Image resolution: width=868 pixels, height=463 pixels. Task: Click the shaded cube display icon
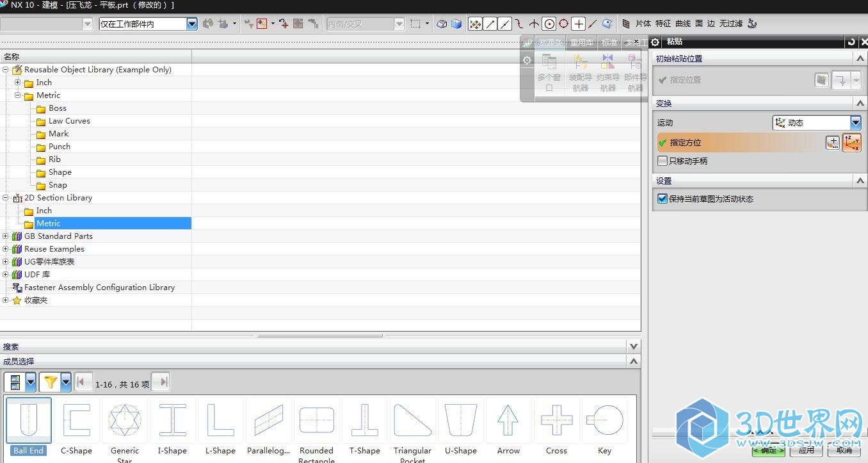point(456,24)
